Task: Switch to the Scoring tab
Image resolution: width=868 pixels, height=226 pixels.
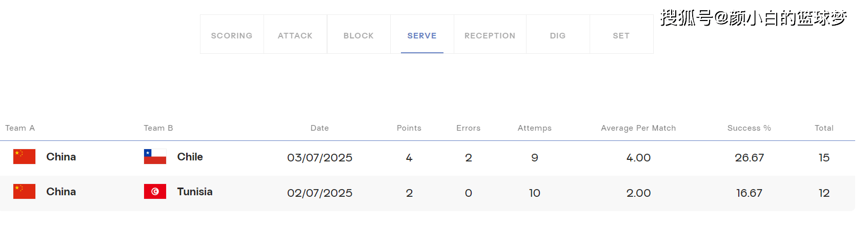Action: (x=232, y=35)
